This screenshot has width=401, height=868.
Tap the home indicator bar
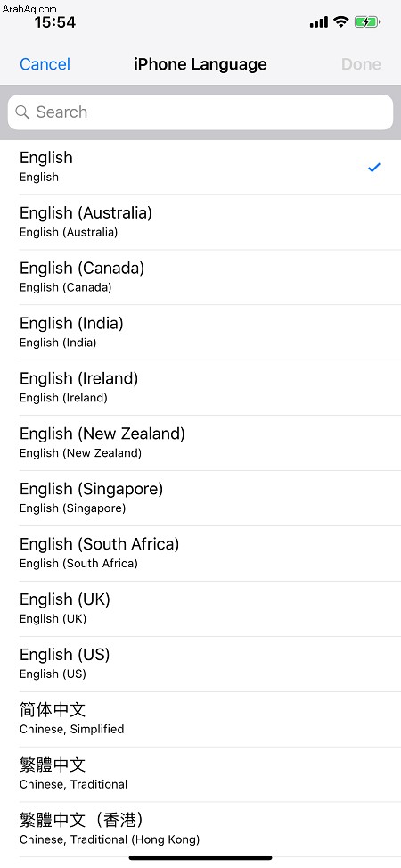(200, 857)
